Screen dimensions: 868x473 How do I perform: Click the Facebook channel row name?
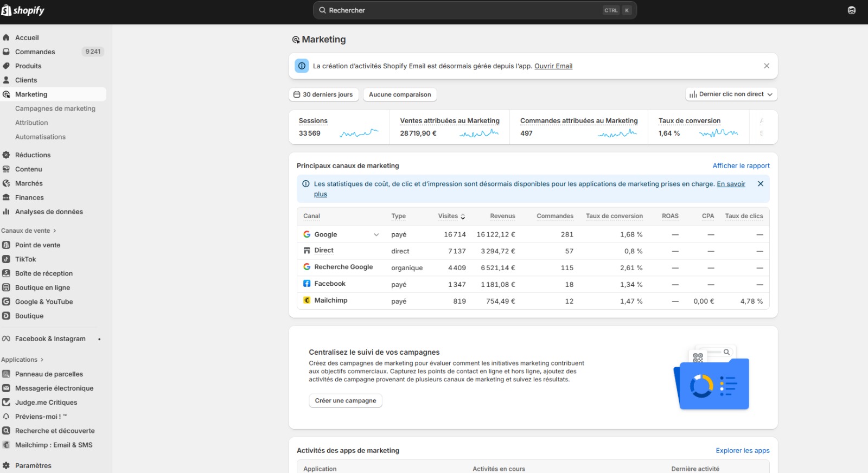tap(330, 284)
